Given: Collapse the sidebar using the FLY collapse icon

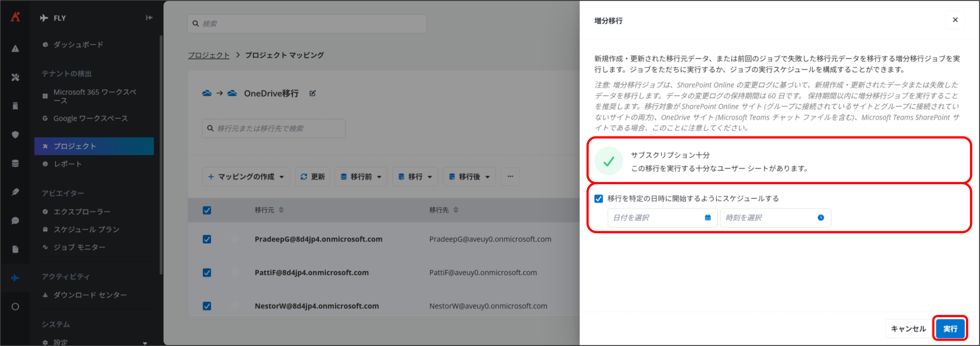Looking at the screenshot, I should tap(149, 18).
